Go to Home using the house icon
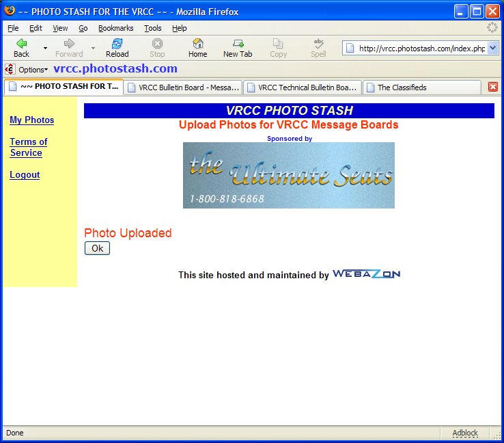Viewport: 504px width, 443px height. point(198,44)
